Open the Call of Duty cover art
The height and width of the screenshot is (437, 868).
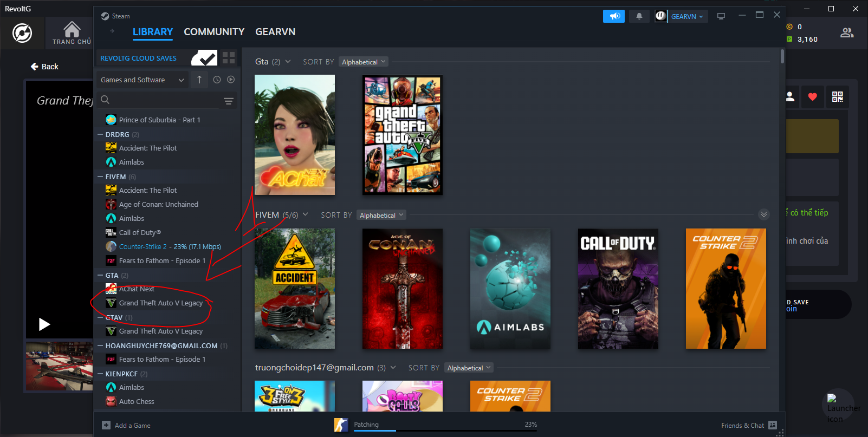click(618, 289)
